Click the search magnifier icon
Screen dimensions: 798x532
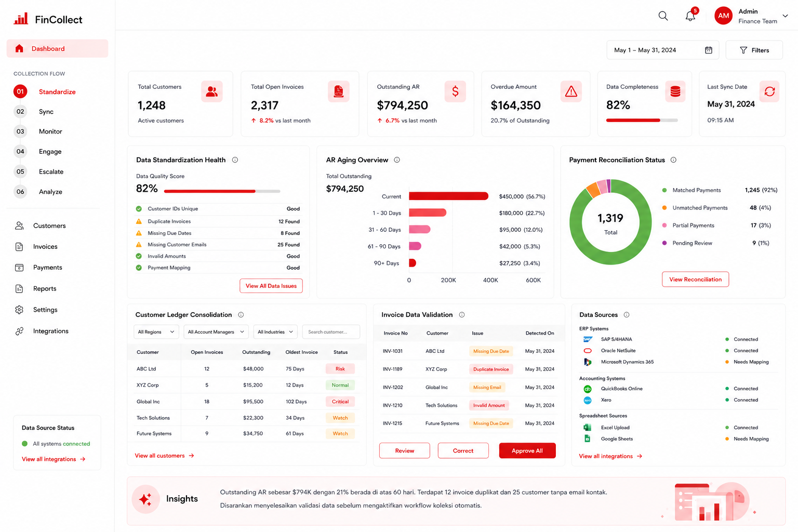coord(663,16)
